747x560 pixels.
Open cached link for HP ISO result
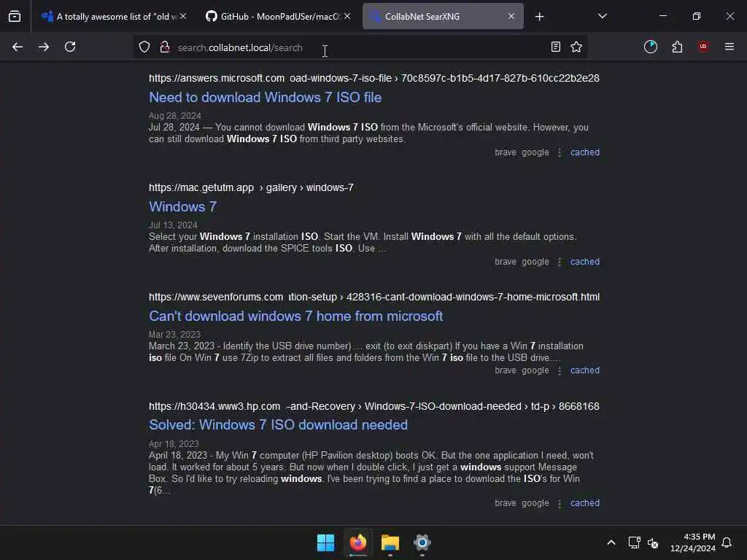pos(585,503)
